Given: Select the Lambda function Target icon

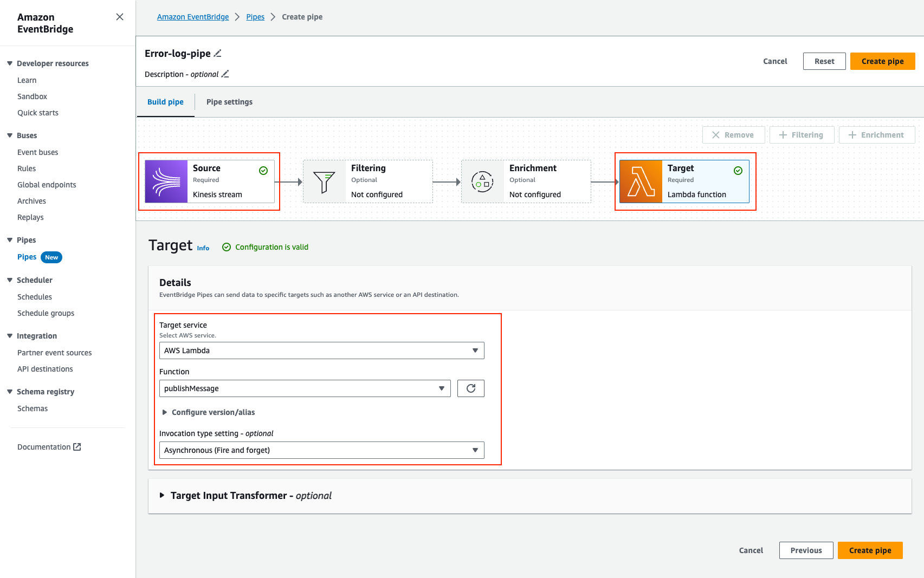Looking at the screenshot, I should coord(641,181).
